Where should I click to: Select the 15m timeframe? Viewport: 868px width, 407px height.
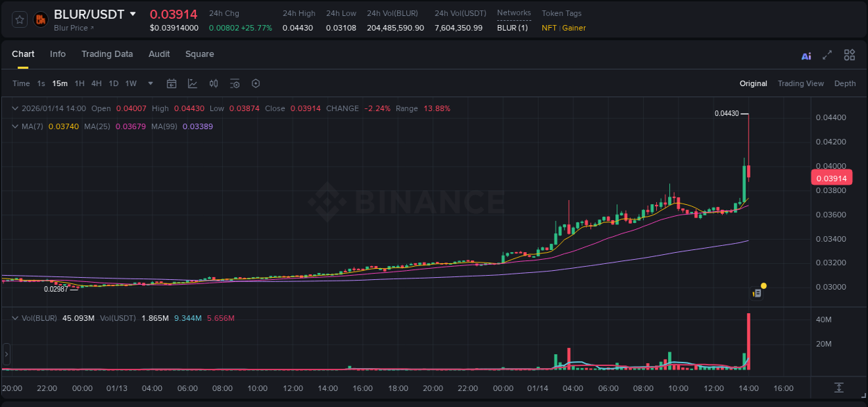[60, 83]
